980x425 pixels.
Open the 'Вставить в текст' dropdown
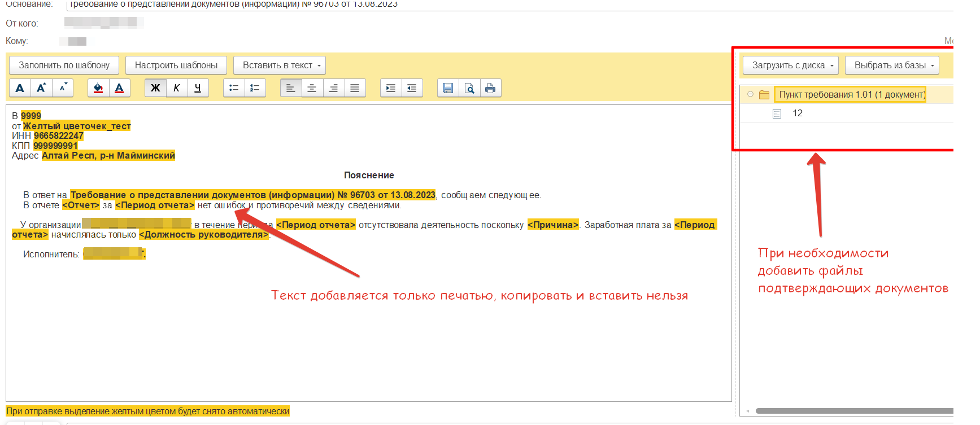coord(280,65)
